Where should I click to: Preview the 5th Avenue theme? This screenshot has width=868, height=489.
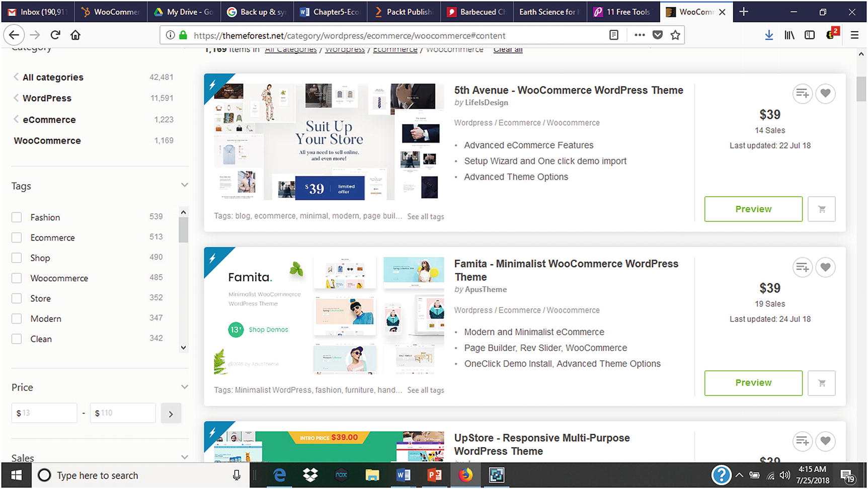pyautogui.click(x=753, y=209)
